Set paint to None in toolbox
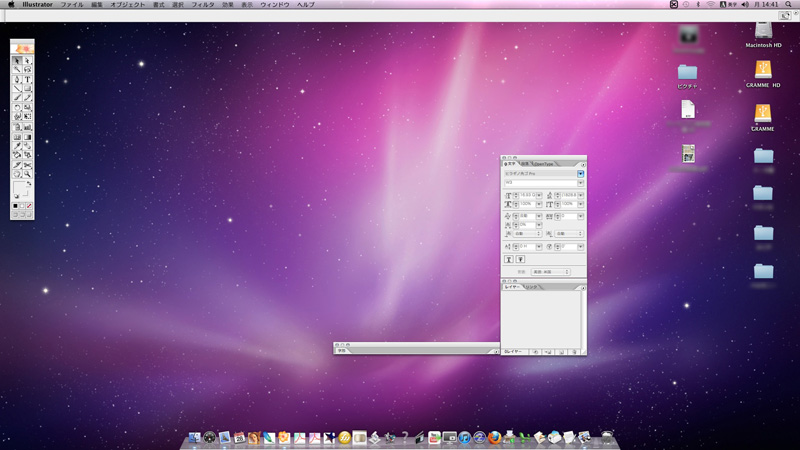Viewport: 800px width, 450px height. tap(29, 206)
